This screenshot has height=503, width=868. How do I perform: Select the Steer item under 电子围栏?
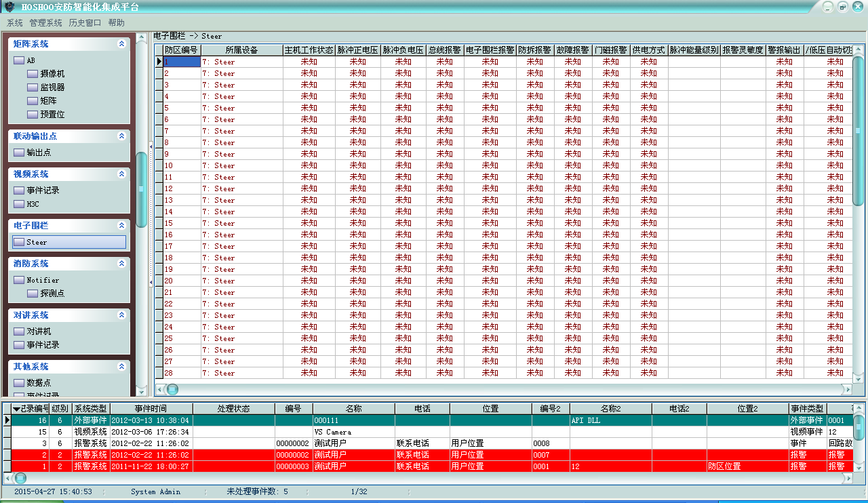pyautogui.click(x=37, y=242)
